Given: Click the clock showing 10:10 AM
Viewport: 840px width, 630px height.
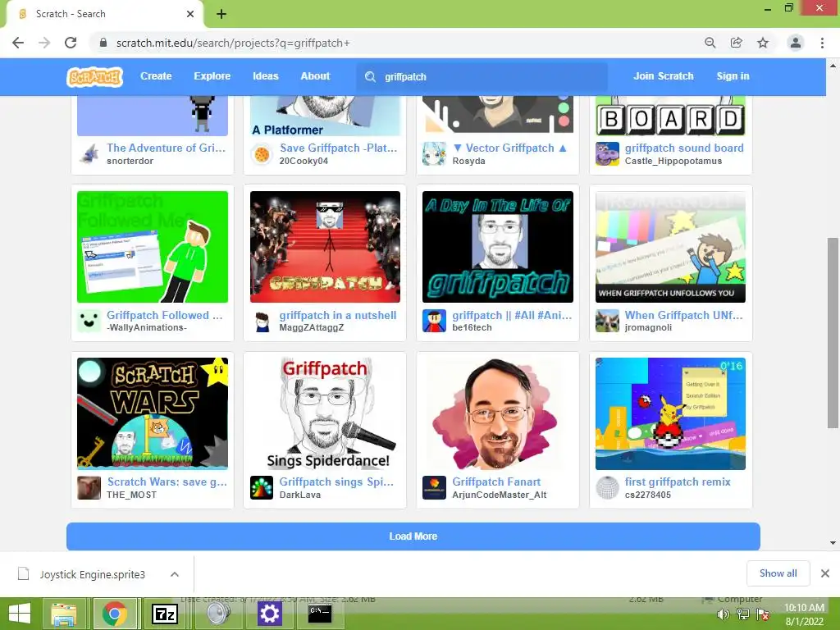Looking at the screenshot, I should point(804,608).
